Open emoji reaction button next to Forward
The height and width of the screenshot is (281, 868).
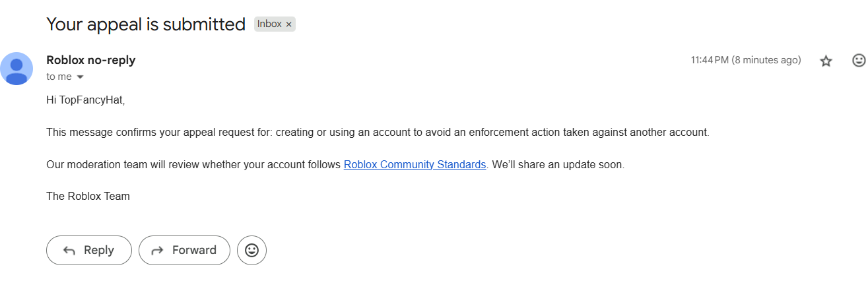click(x=251, y=250)
